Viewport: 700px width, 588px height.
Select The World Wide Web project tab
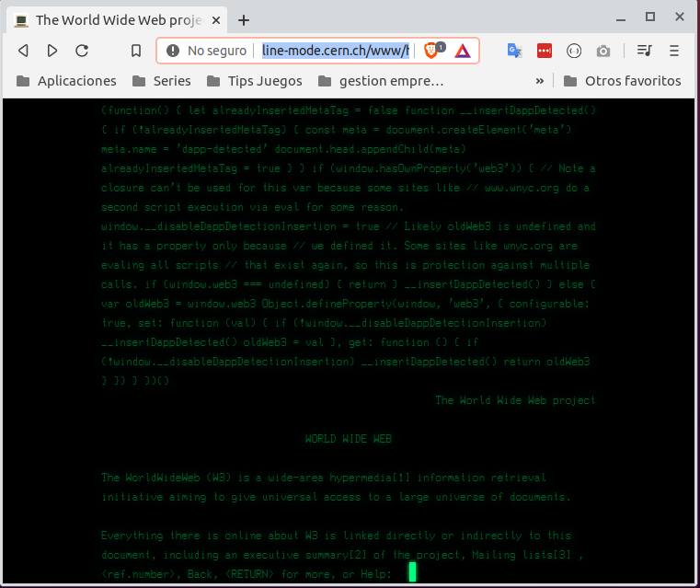(117, 20)
